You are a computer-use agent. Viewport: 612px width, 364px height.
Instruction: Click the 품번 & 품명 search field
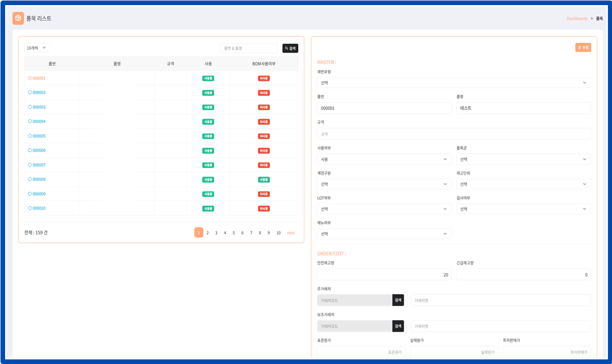tap(249, 48)
